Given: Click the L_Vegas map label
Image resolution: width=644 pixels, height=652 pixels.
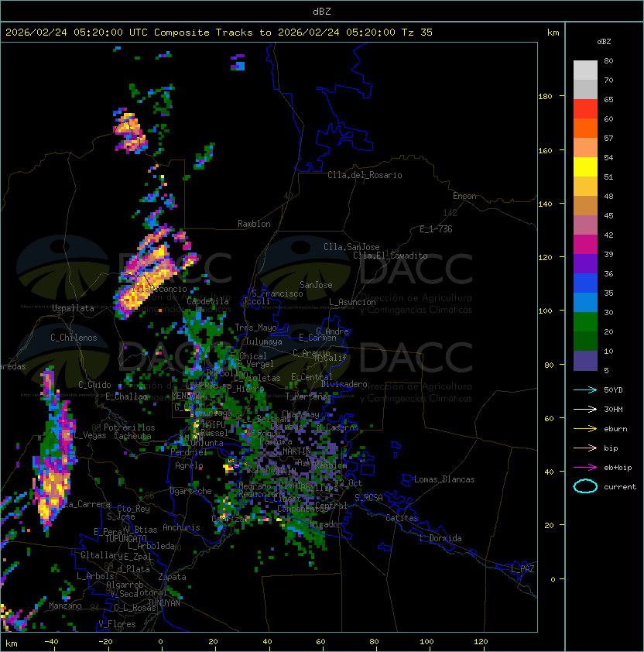Looking at the screenshot, I should tap(91, 435).
